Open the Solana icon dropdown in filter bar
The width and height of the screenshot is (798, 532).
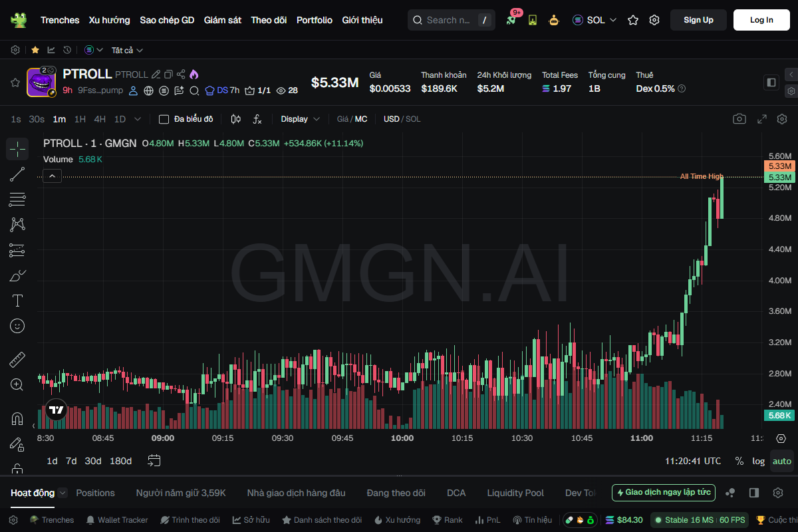[94, 50]
